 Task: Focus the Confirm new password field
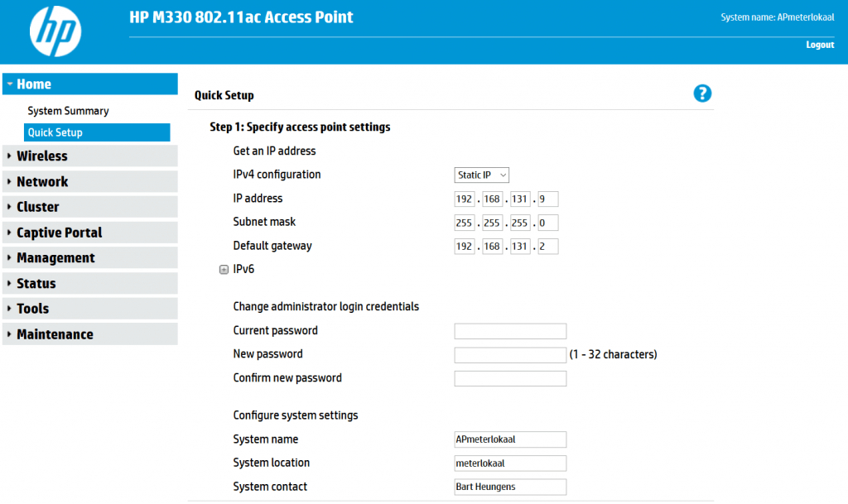pyautogui.click(x=510, y=379)
